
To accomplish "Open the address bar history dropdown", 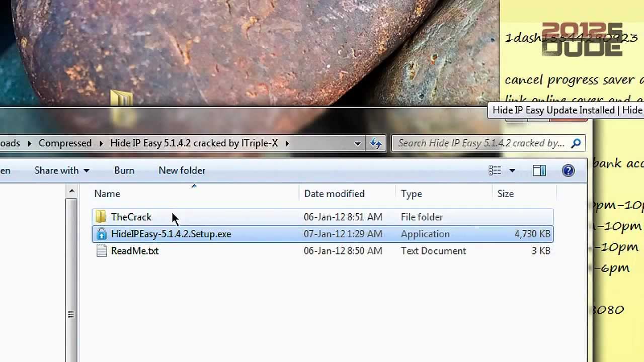I will tap(357, 143).
